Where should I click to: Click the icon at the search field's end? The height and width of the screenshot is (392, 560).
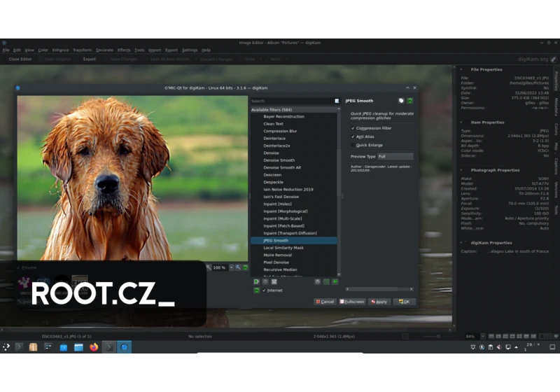tap(337, 101)
